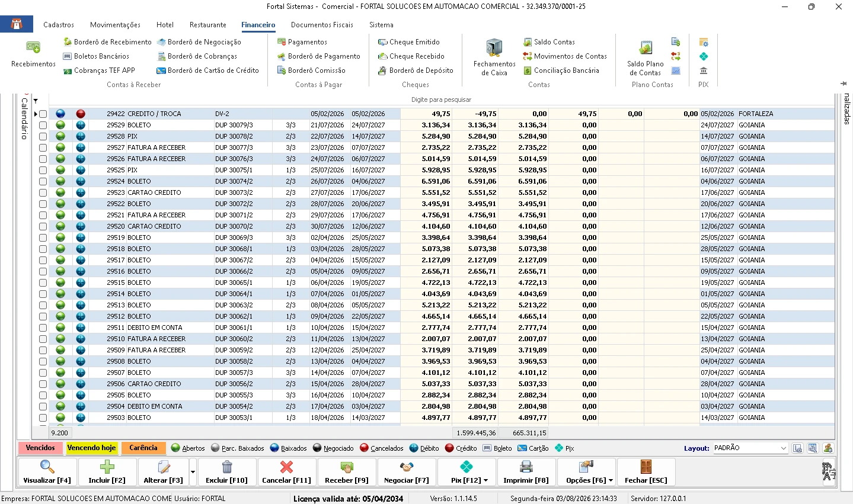853x504 pixels.
Task: Check the box for row 29422 CREDITO / TROCA
Action: coord(43,114)
